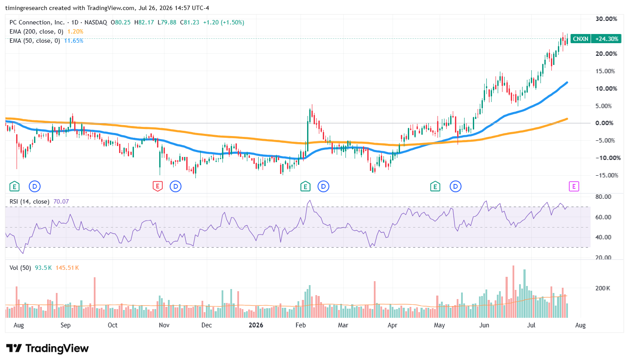Click the blue EMA 50 value 11.65%
Screen dimensions: 629x364
(x=73, y=41)
